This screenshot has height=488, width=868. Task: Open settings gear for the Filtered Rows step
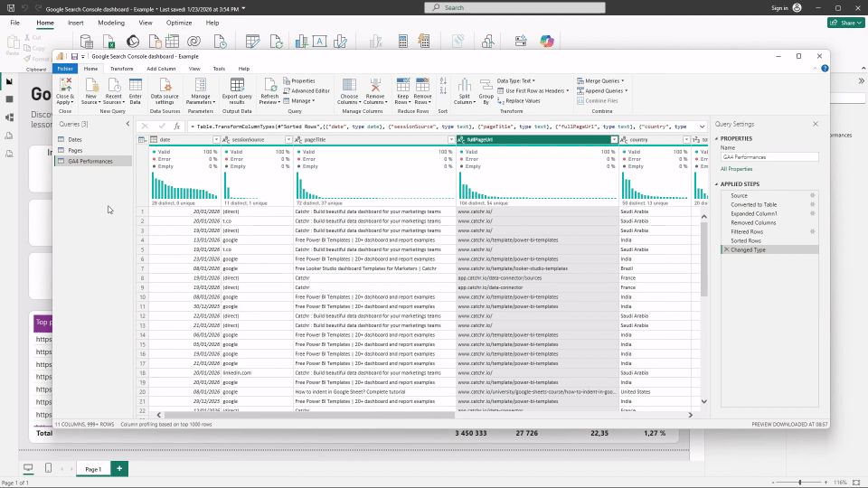813,231
